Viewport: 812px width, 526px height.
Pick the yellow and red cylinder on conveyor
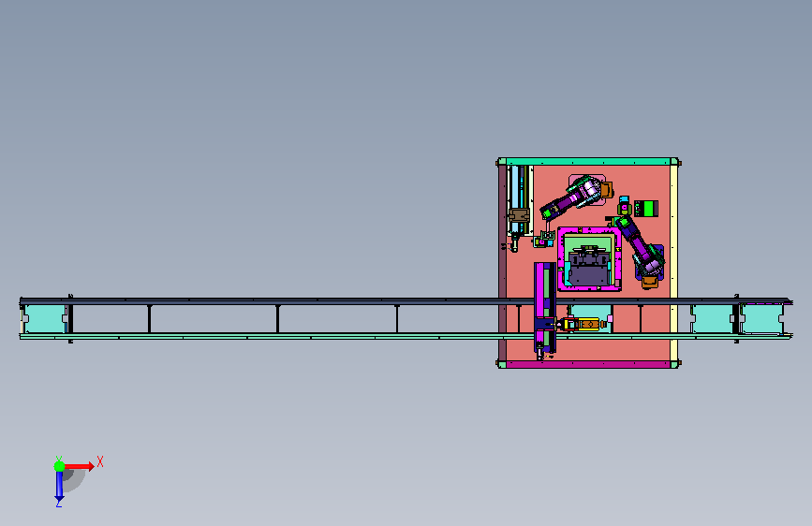[582, 325]
